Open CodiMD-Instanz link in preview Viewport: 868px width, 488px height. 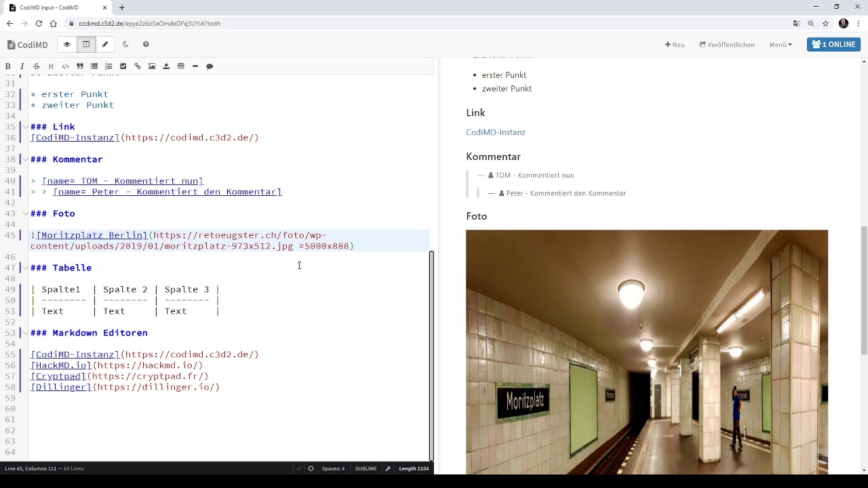(496, 132)
